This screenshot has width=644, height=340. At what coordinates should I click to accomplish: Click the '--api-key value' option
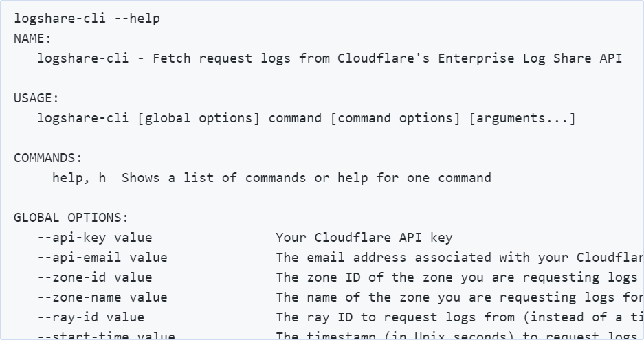coord(95,238)
